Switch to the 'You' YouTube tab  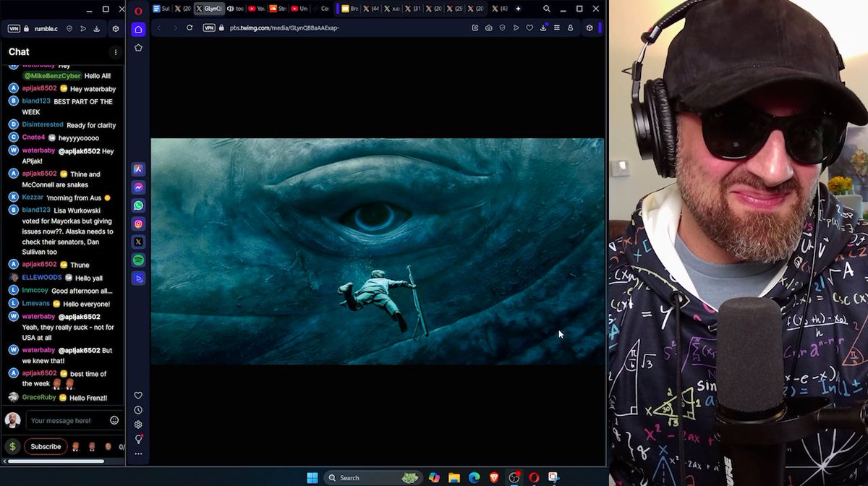tap(256, 9)
